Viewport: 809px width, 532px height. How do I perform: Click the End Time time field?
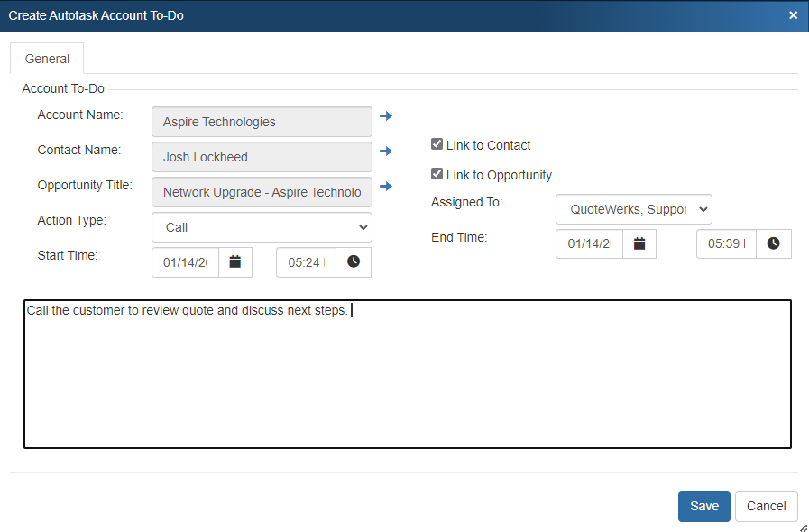(726, 243)
